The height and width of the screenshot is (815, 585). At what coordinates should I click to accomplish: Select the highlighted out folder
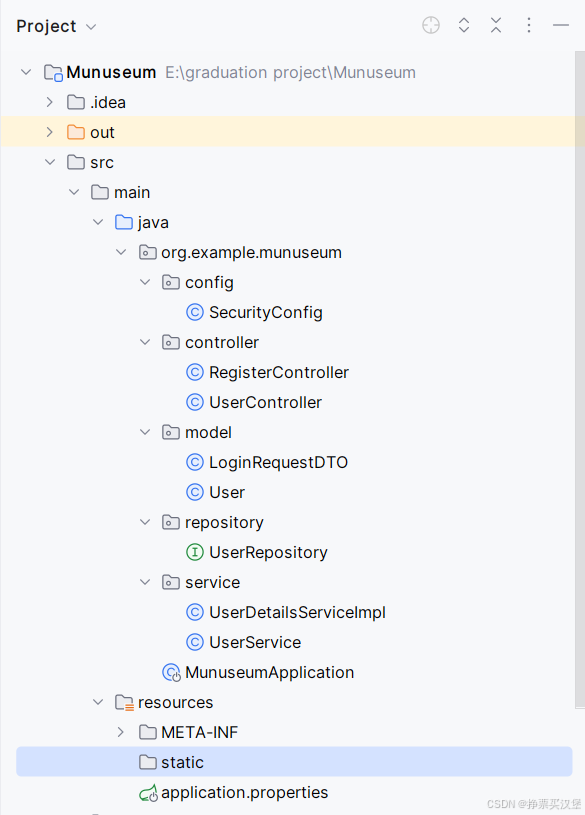(x=100, y=132)
